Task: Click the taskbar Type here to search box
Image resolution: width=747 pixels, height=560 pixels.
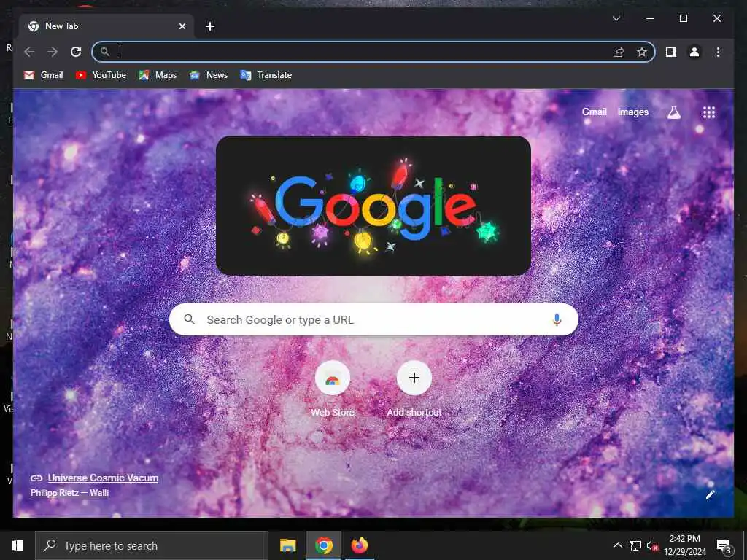Action: [x=152, y=545]
